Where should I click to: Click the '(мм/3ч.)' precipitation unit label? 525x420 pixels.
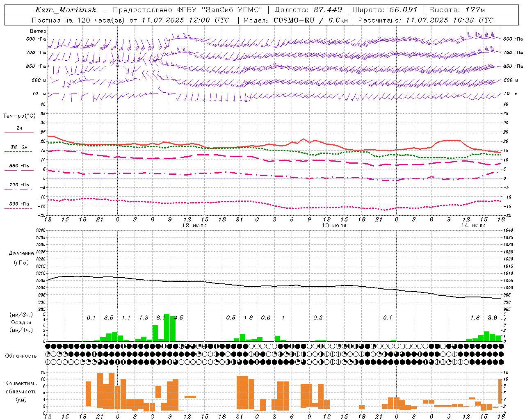[21, 315]
